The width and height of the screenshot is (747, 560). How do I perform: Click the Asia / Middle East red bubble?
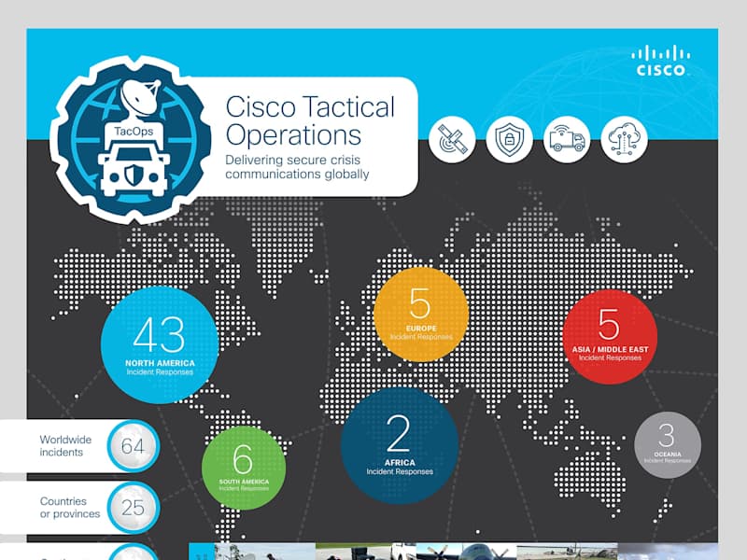click(610, 337)
